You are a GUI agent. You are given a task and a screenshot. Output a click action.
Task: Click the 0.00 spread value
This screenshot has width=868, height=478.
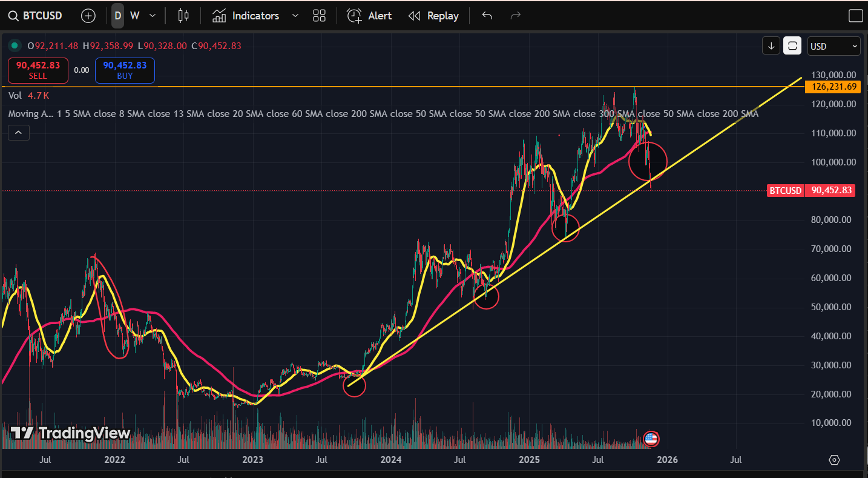[x=82, y=70]
